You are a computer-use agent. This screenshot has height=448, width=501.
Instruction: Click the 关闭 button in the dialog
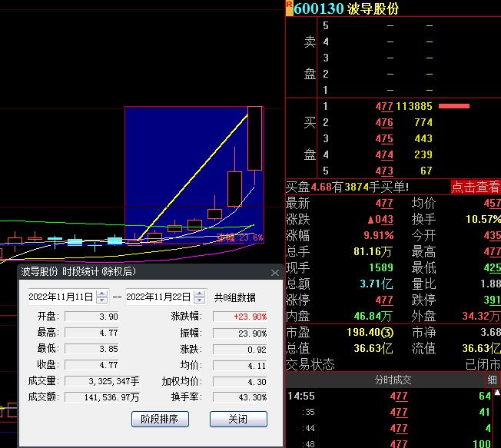click(x=238, y=419)
